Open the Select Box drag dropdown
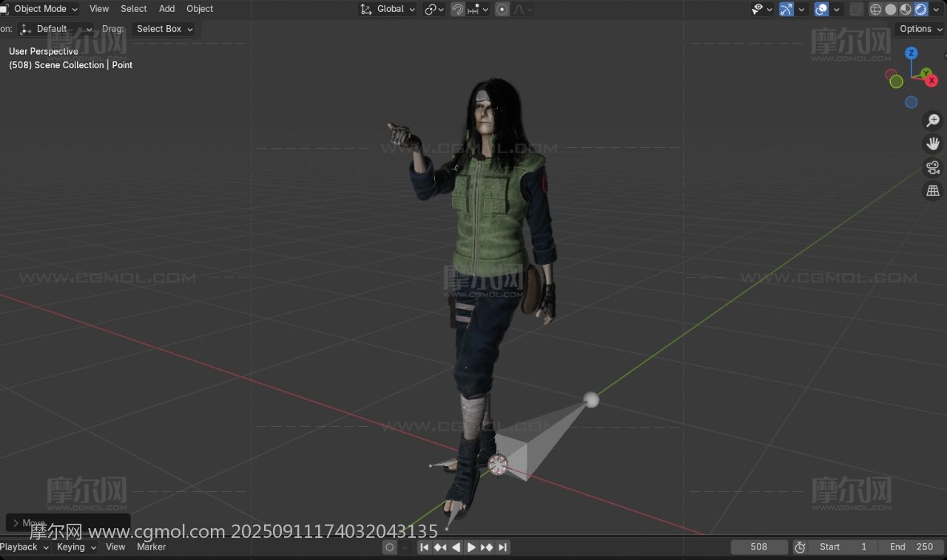The height and width of the screenshot is (560, 947). (164, 29)
